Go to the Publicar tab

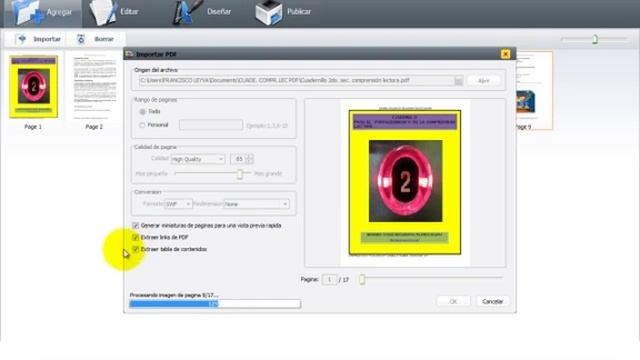(x=284, y=12)
